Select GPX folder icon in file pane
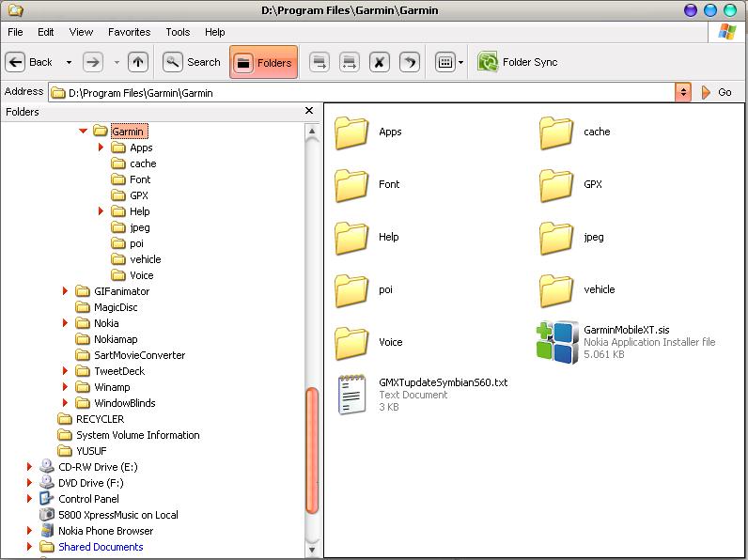Image resolution: width=748 pixels, height=560 pixels. click(x=556, y=185)
